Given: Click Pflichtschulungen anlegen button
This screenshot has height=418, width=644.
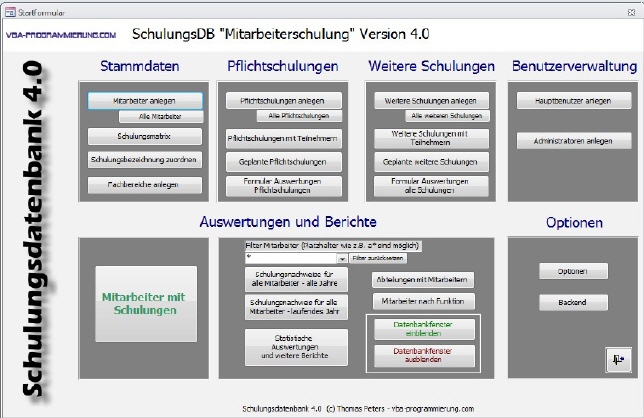Looking at the screenshot, I should pos(284,101).
